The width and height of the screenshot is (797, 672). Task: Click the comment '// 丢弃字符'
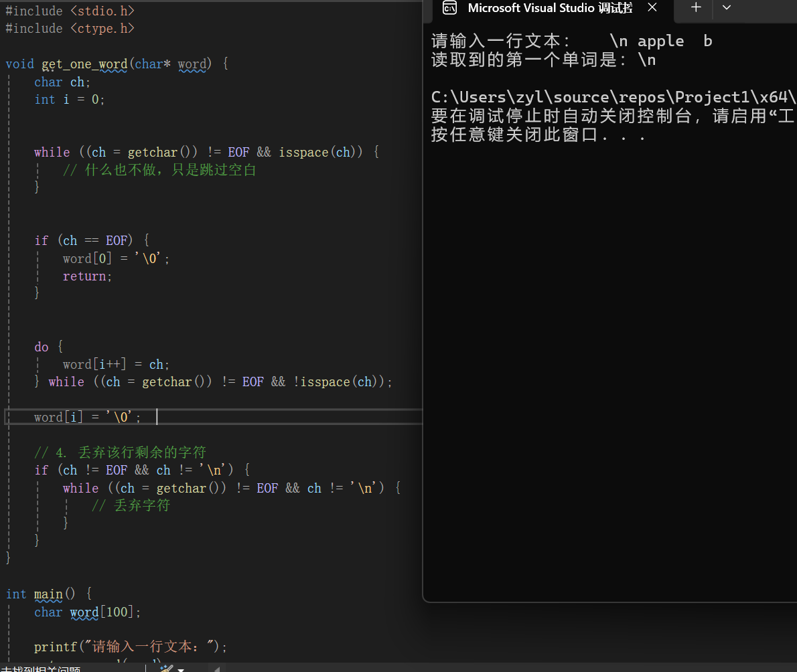pyautogui.click(x=131, y=505)
